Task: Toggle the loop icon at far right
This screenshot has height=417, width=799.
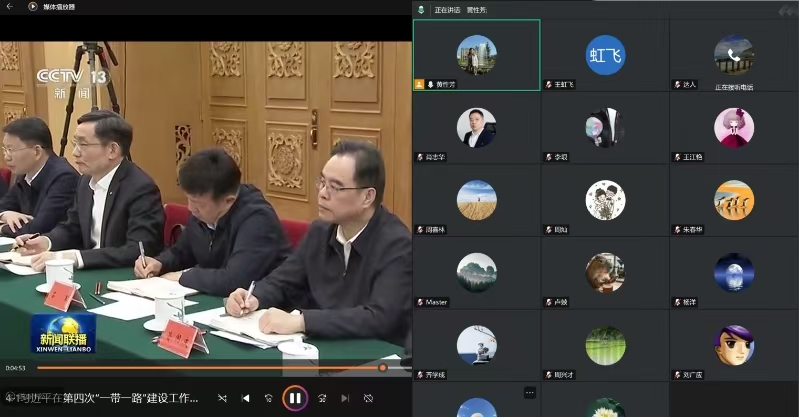Action: tap(368, 398)
